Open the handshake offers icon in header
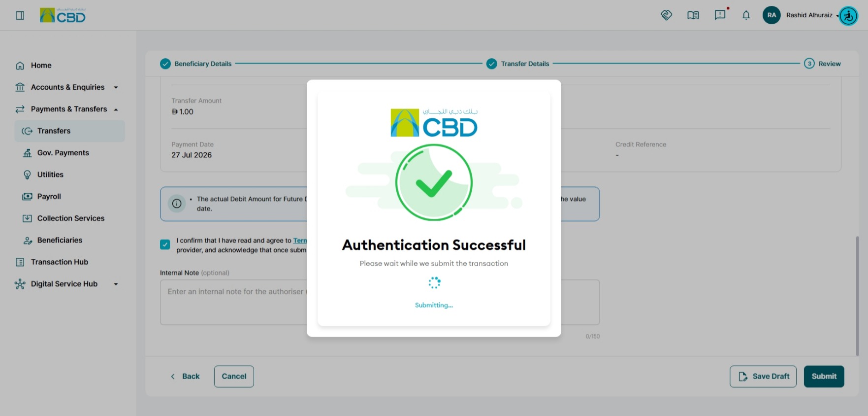Viewport: 868px width, 416px height. [x=666, y=15]
